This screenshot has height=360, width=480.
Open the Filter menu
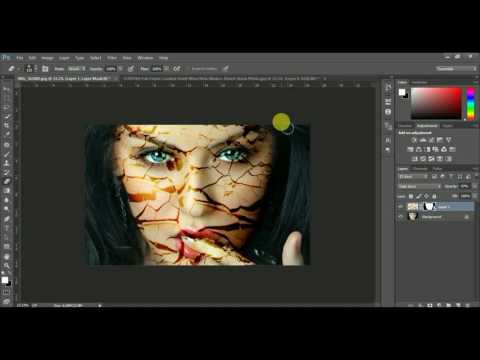point(112,58)
